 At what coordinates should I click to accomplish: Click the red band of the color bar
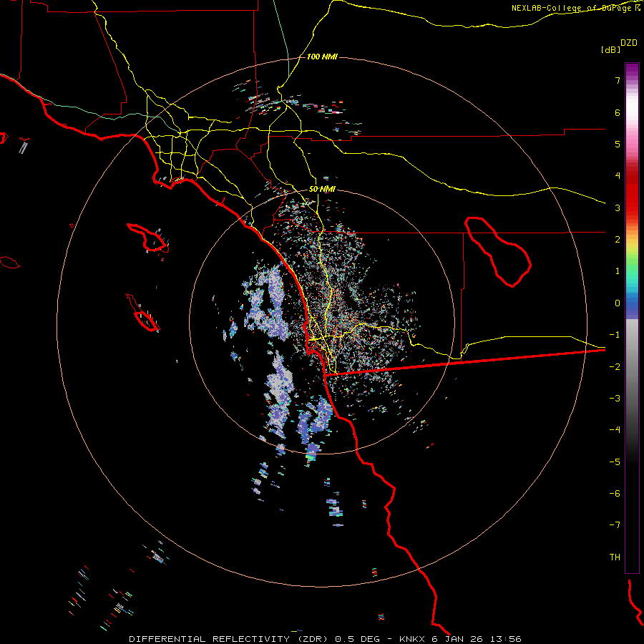pyautogui.click(x=632, y=195)
